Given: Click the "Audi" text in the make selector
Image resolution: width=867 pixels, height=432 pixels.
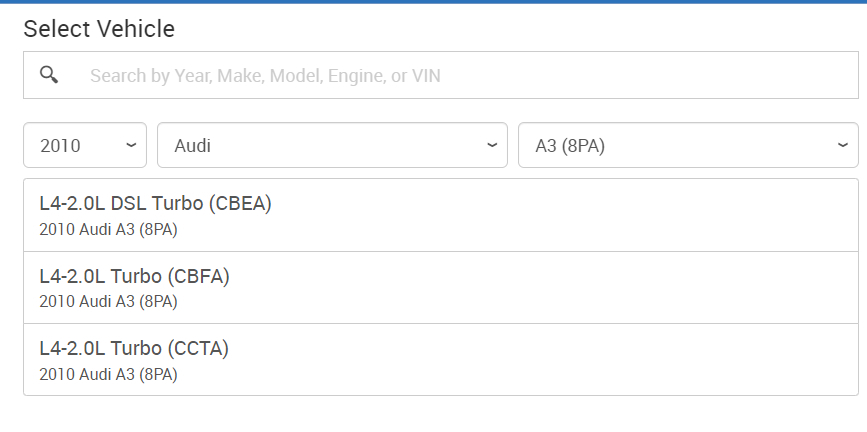Looking at the screenshot, I should (193, 146).
